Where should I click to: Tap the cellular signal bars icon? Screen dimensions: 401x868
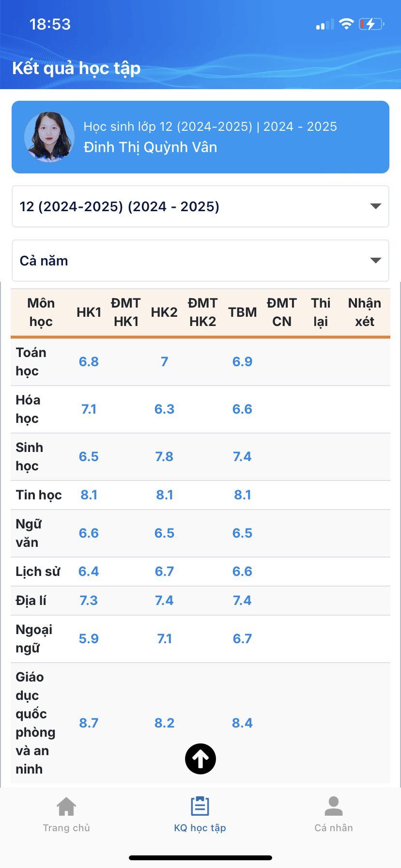pyautogui.click(x=325, y=24)
